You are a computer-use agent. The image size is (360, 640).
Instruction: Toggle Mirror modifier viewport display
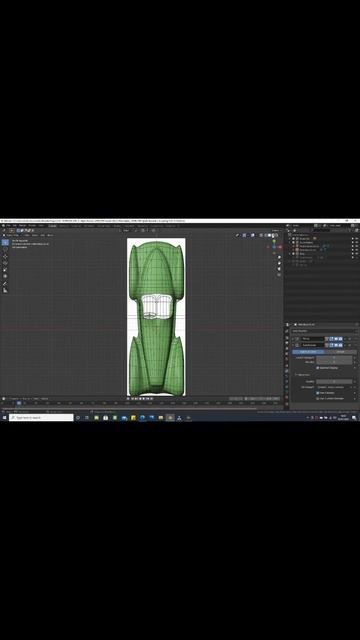[336, 339]
